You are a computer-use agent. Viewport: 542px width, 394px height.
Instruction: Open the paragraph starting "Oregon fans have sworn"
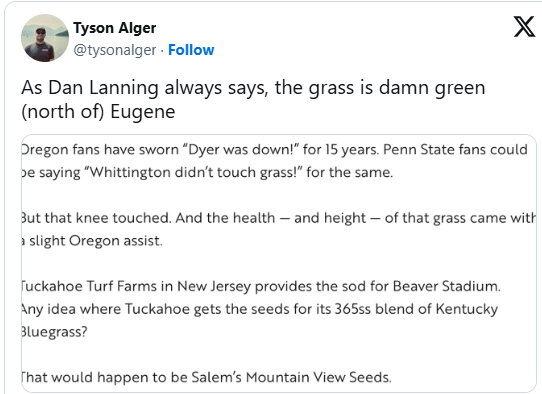274,161
